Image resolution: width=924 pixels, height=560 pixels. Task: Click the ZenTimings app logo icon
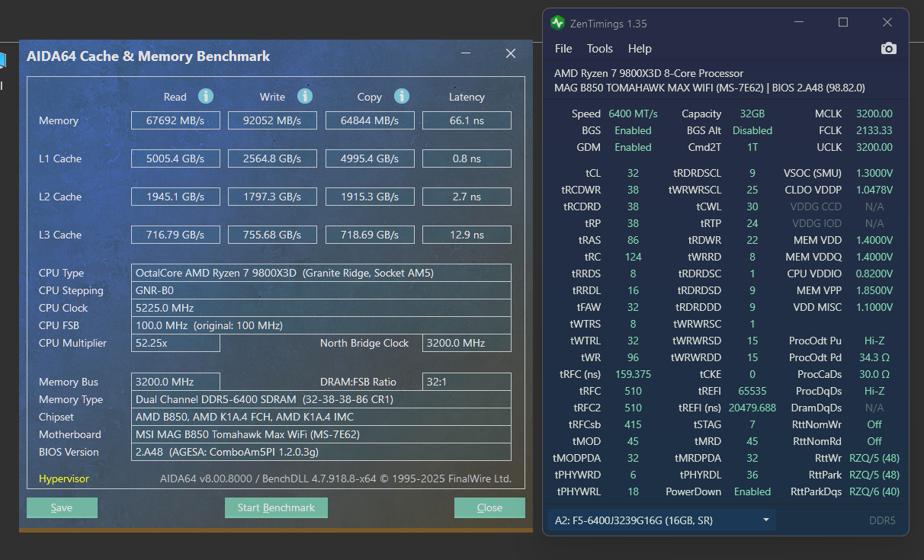pos(557,23)
